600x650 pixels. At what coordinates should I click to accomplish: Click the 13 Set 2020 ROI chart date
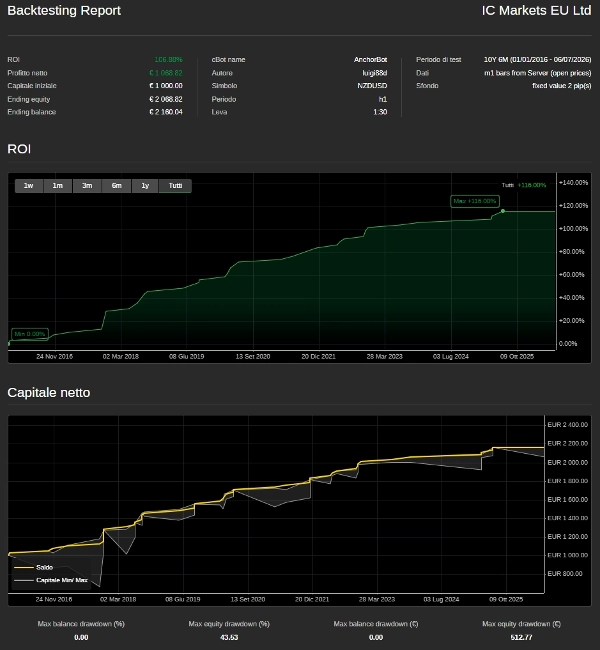[253, 357]
